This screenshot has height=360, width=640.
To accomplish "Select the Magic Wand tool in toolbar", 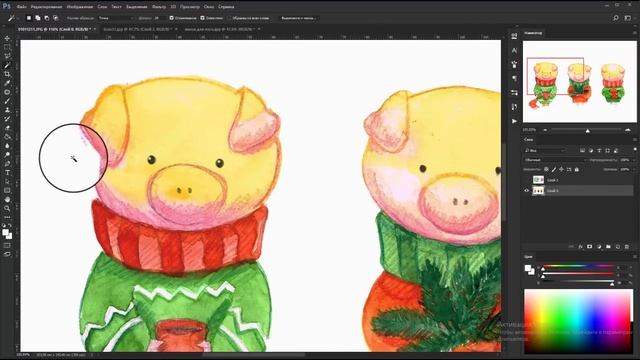I will [7, 65].
